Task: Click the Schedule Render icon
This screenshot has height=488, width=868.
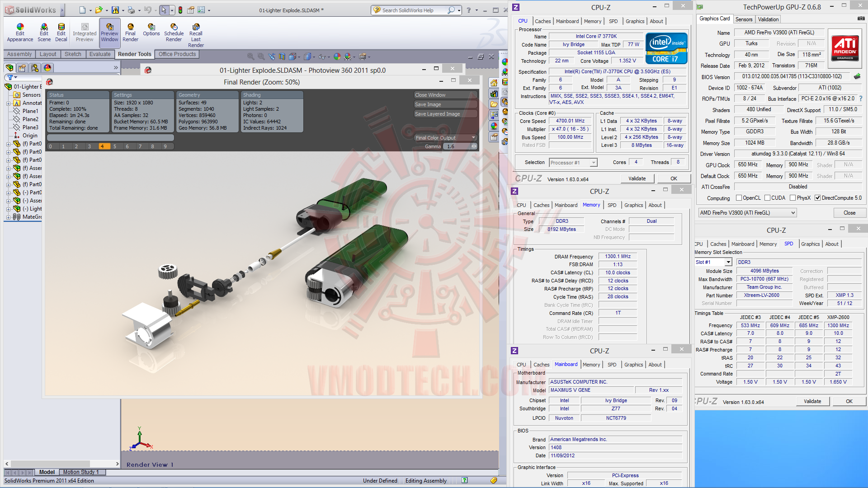Action: coord(174,32)
